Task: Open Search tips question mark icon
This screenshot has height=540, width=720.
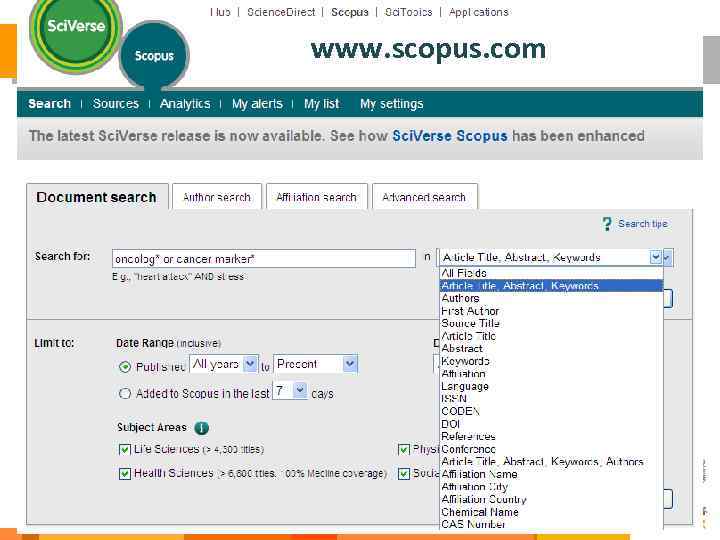Action: coord(607,224)
